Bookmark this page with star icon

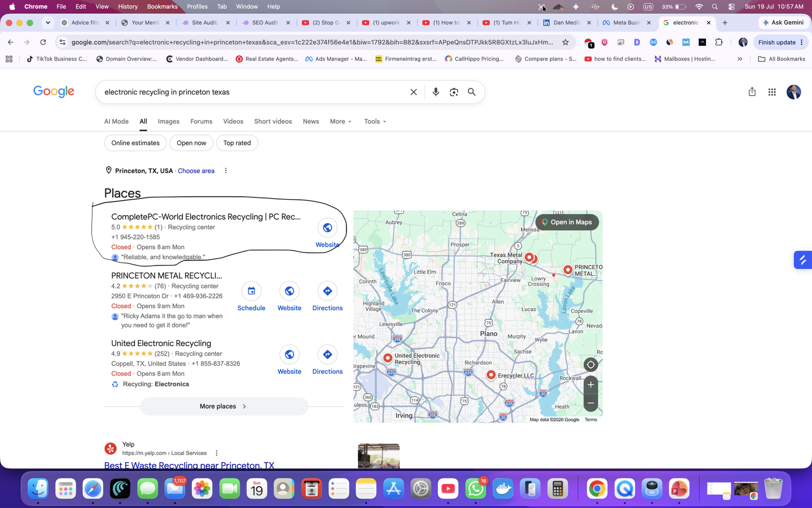[565, 42]
